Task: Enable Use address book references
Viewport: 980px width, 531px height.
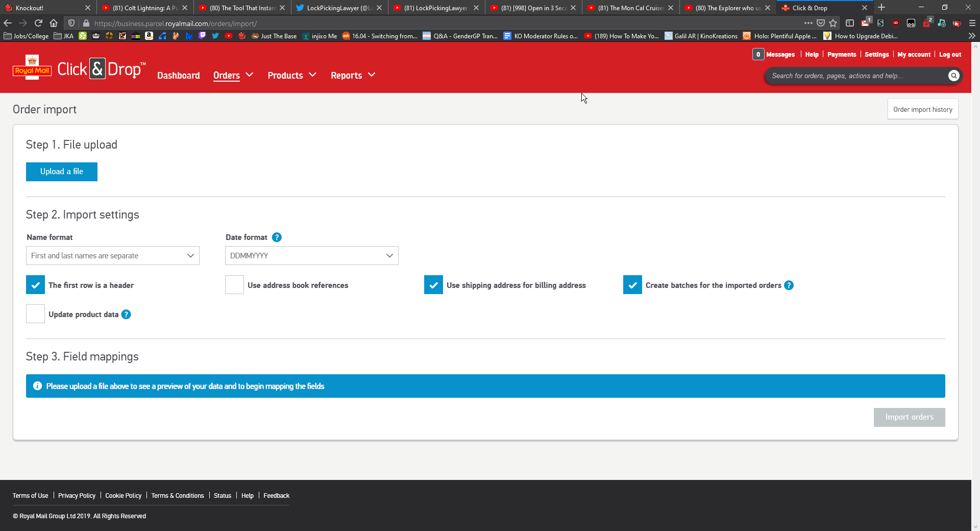Action: click(234, 285)
